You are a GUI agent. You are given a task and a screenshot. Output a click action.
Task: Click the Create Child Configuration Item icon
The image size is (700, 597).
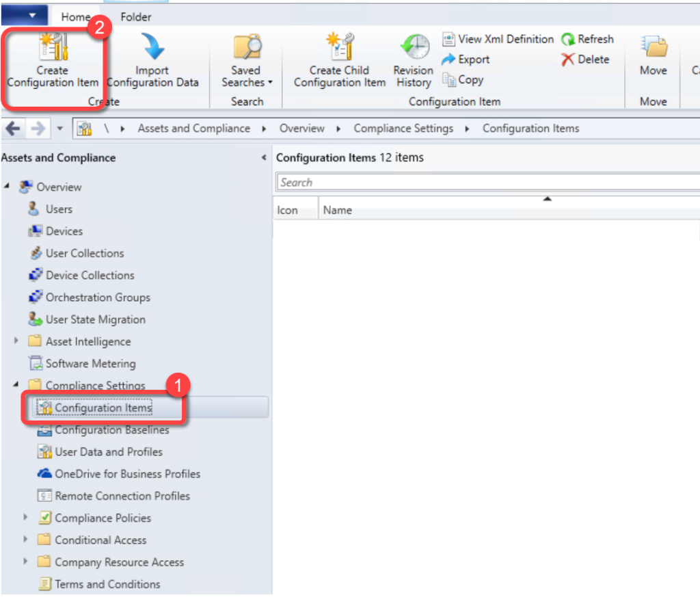(338, 48)
